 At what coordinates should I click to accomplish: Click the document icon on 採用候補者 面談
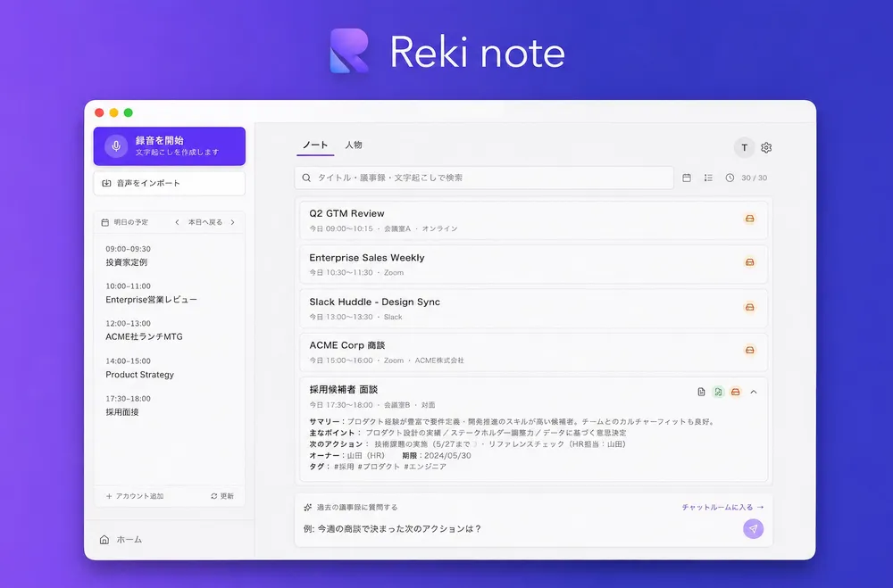point(701,392)
